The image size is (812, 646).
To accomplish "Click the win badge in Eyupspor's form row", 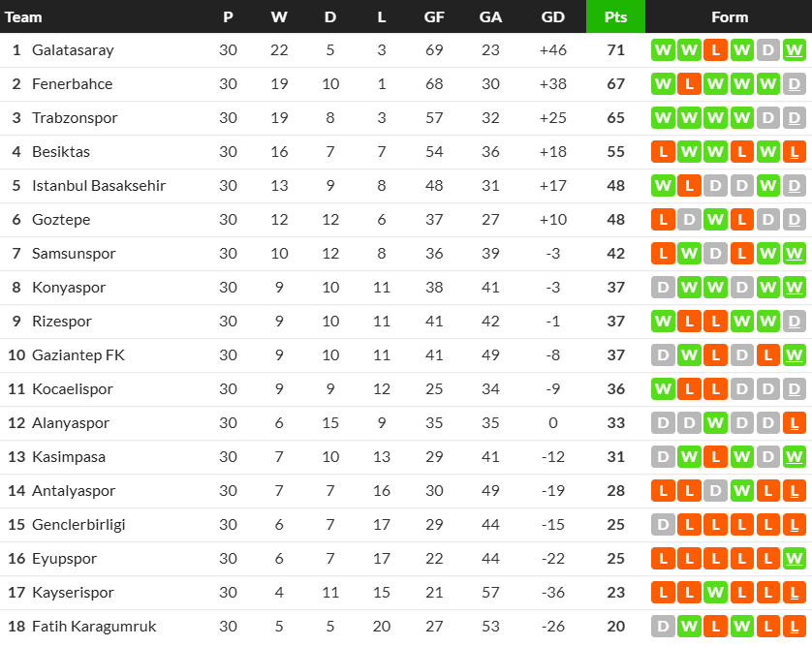I will coord(795,559).
